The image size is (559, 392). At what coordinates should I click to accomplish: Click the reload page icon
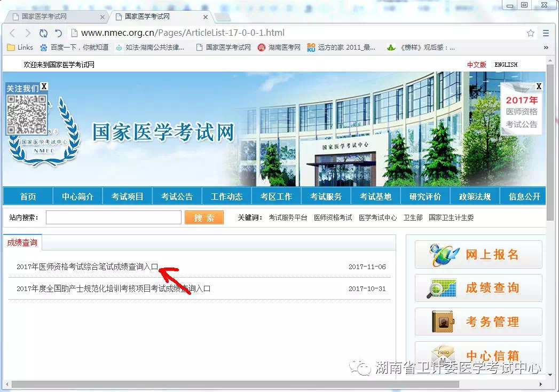click(43, 33)
